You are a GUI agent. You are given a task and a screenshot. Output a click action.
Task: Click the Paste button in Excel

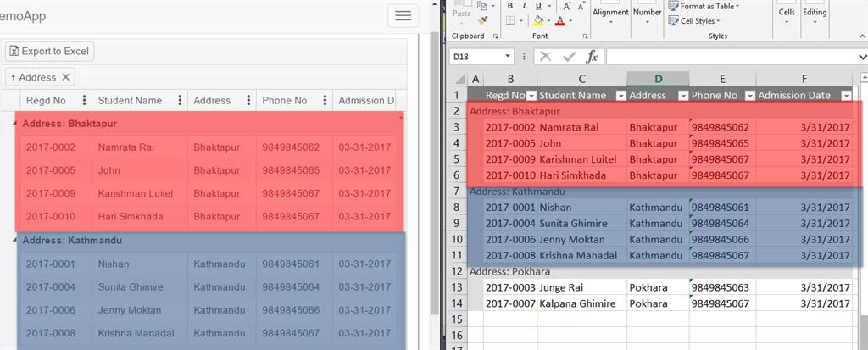(x=462, y=10)
